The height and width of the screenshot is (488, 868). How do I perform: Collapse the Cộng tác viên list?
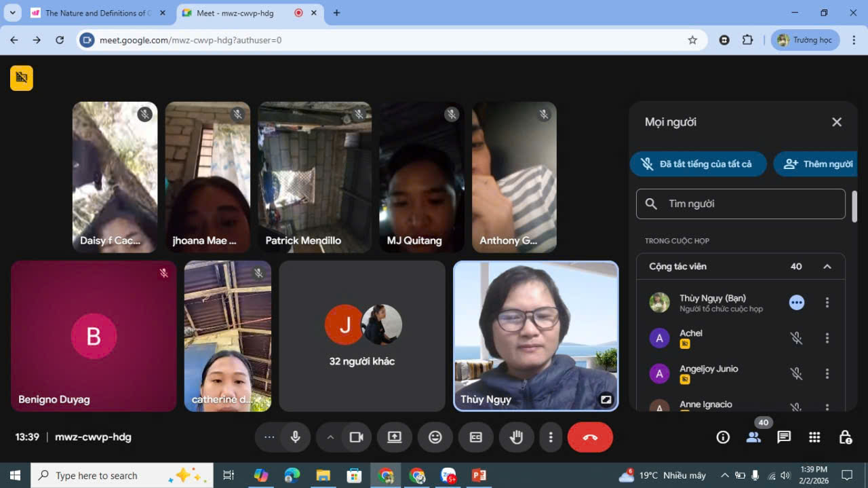827,267
